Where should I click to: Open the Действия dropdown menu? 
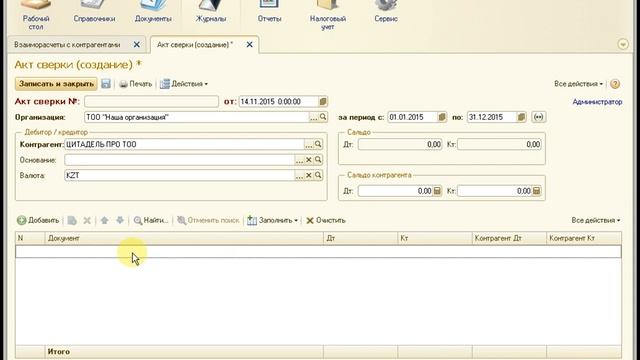(184, 84)
